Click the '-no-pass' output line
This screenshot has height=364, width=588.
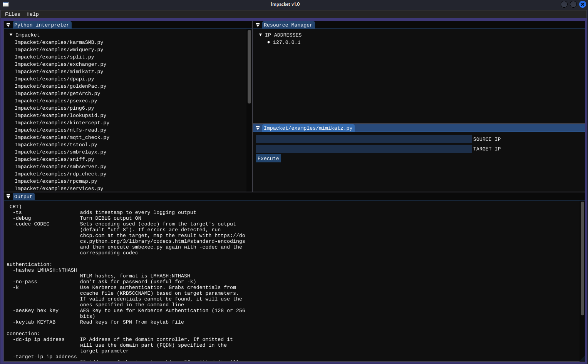(25, 282)
